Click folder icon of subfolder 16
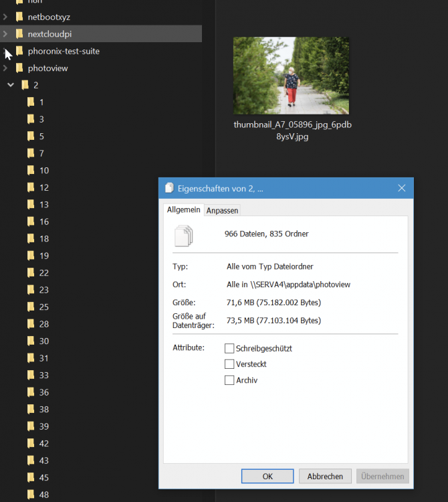 (x=31, y=222)
